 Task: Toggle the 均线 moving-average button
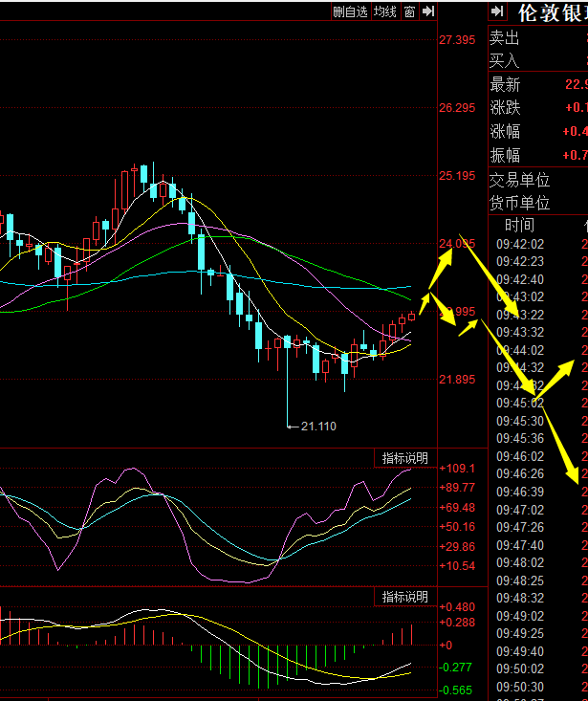coord(385,11)
